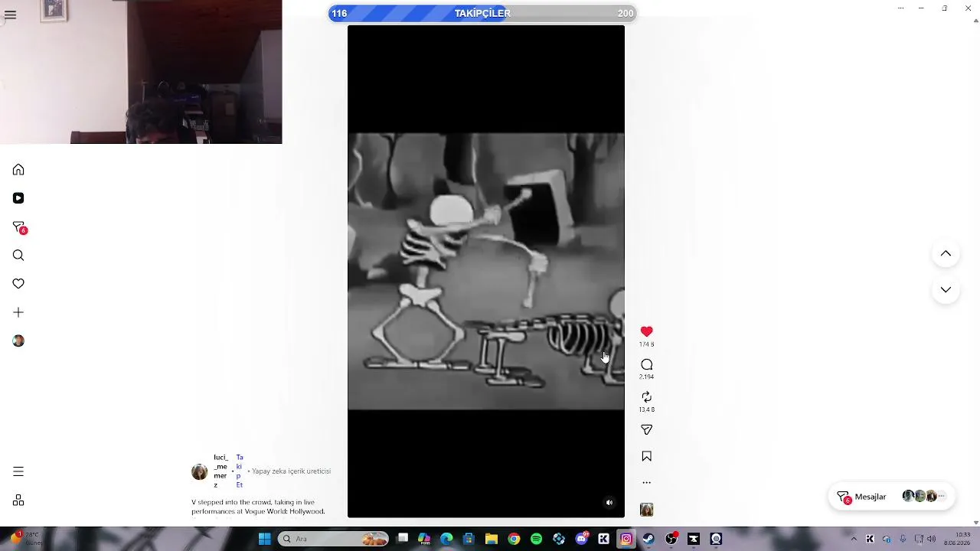Go to previous reel with up arrow
980x551 pixels.
946,254
